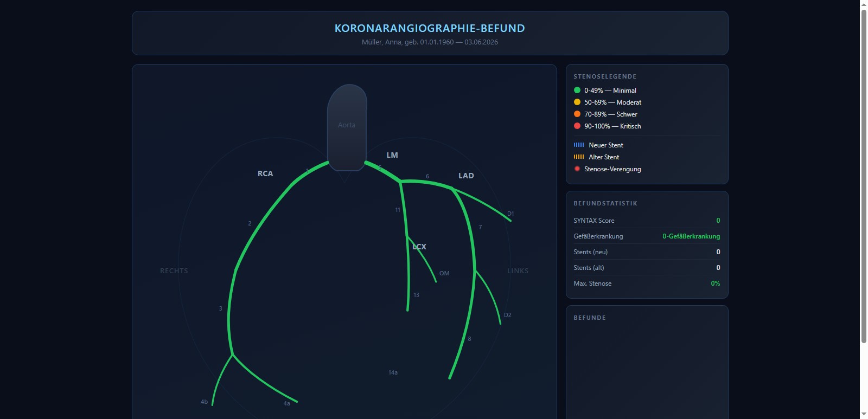Select the D2 diagonal branch label
This screenshot has height=419, width=868.
click(x=508, y=315)
